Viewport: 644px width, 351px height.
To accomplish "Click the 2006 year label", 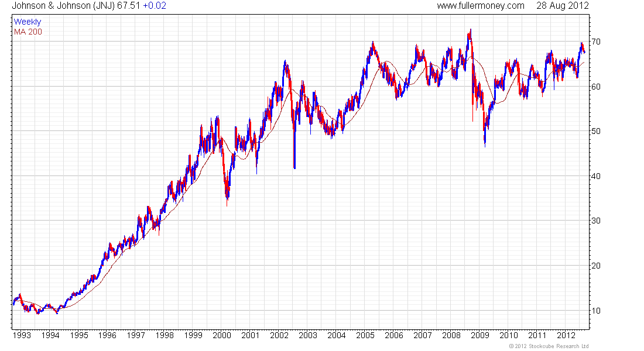I will pos(394,335).
